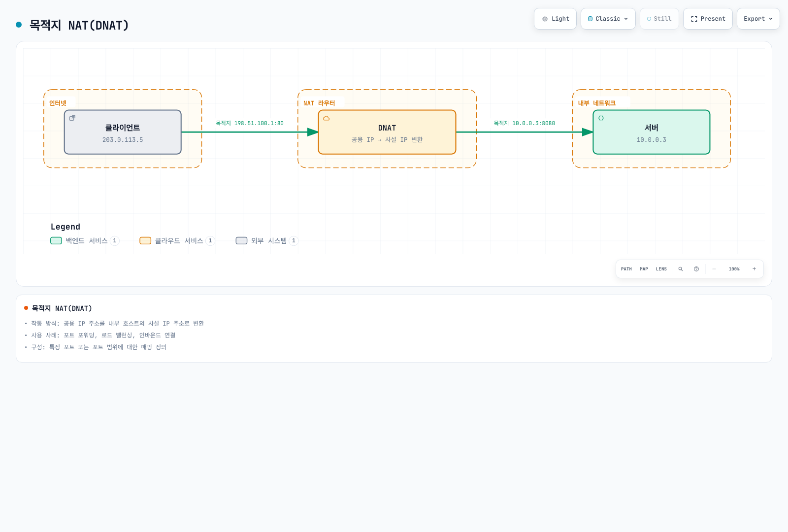The image size is (788, 532).
Task: Click the 100% zoom level
Action: tap(734, 269)
